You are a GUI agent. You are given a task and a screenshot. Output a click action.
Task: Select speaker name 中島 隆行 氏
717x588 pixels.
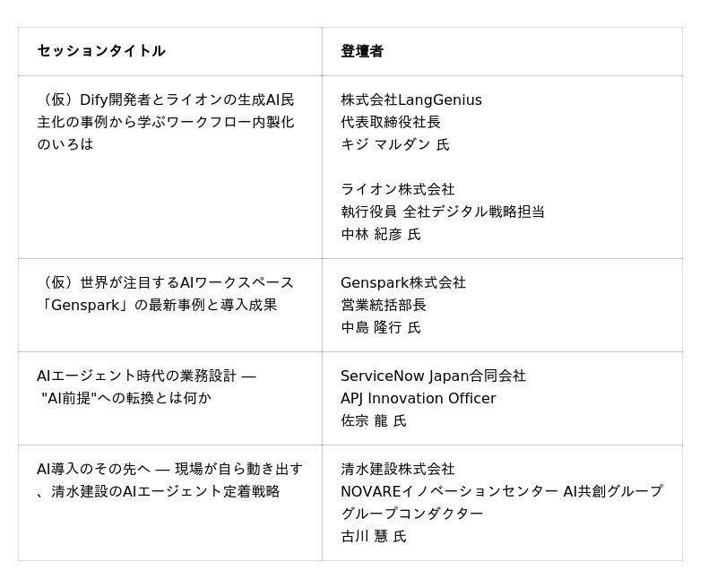coord(381,327)
